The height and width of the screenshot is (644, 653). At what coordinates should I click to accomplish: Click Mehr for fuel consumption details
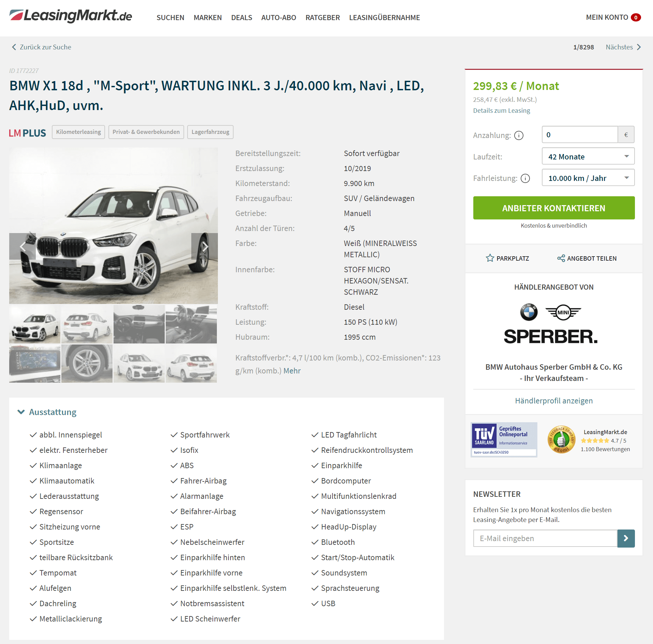click(x=292, y=371)
